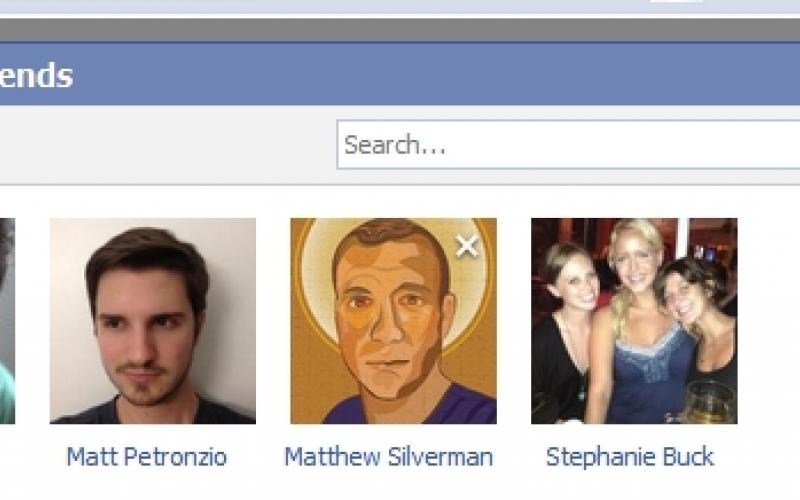Click the purple shirt in Matthew Silverman's avatar

[400, 407]
